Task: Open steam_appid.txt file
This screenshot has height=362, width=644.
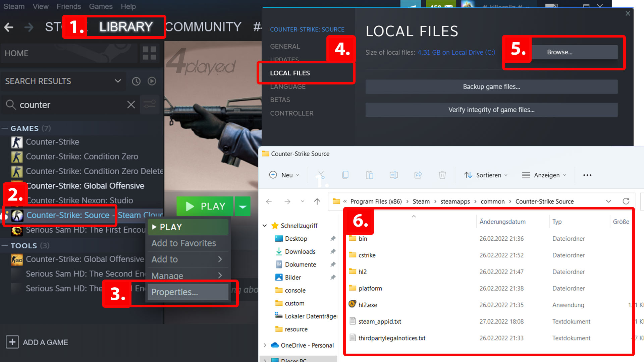Action: (x=380, y=321)
